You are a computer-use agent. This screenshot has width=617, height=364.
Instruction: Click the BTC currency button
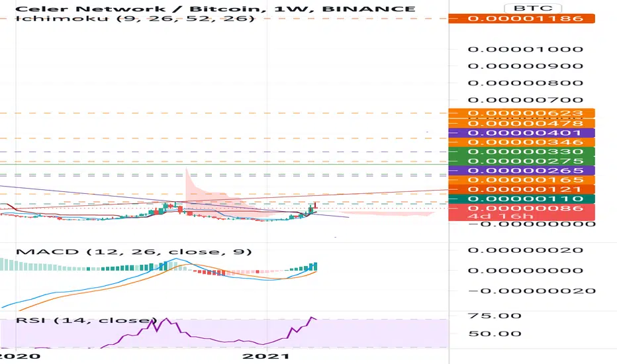(533, 8)
